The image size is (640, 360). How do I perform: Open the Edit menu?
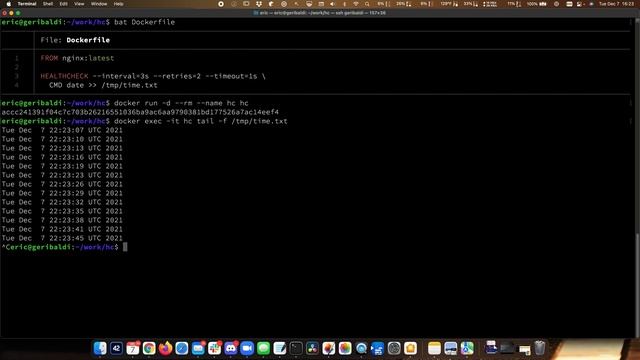(x=64, y=4)
